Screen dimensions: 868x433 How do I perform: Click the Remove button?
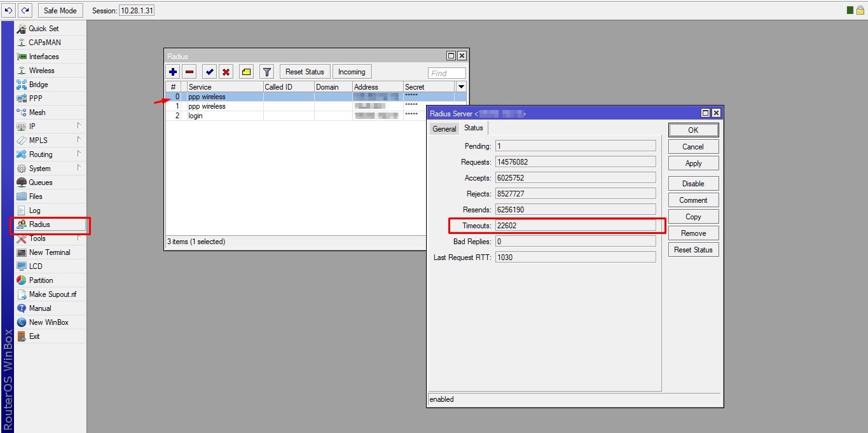pos(693,233)
